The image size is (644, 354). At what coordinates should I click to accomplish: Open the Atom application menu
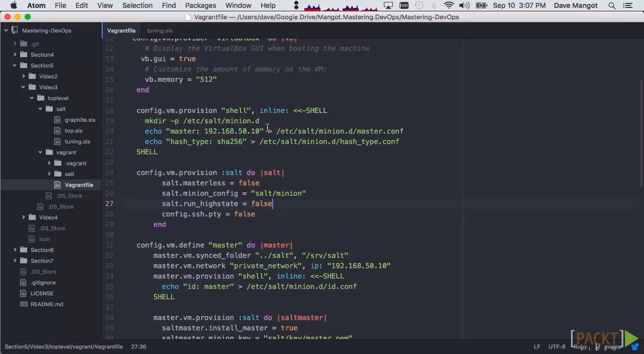[x=36, y=6]
